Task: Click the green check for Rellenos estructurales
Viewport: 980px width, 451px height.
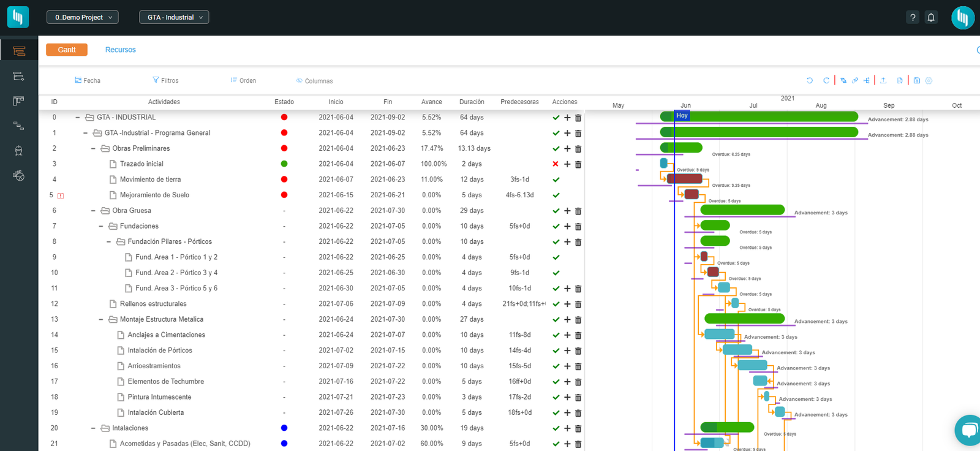Action: [556, 304]
